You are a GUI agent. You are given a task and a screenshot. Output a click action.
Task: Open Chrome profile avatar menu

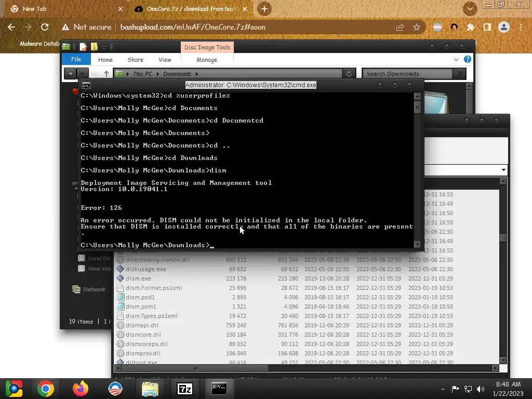tap(504, 27)
